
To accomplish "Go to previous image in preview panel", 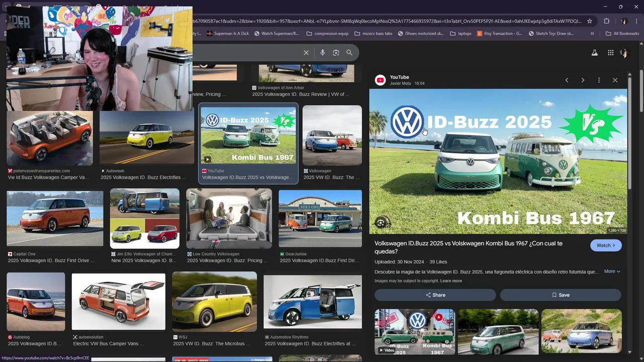I will pyautogui.click(x=567, y=80).
